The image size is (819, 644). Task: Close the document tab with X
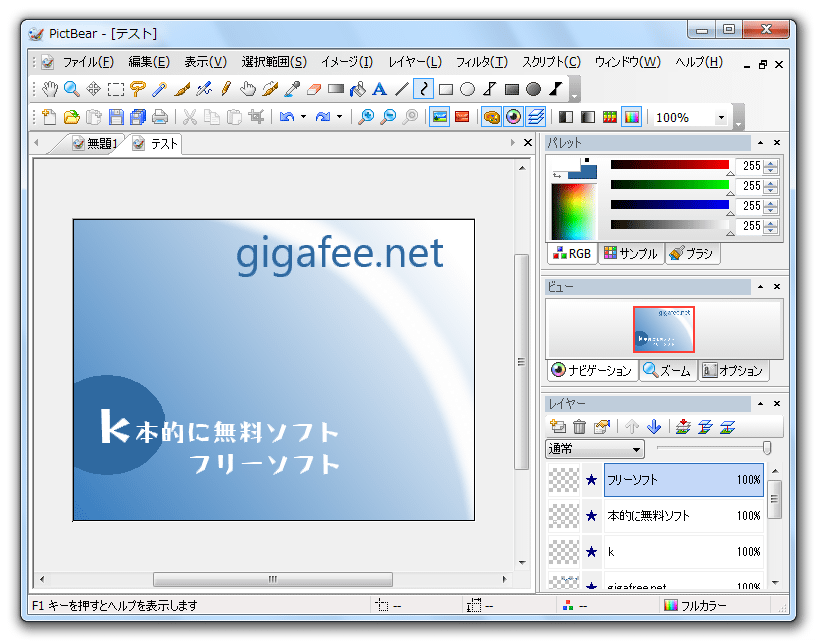pyautogui.click(x=528, y=143)
